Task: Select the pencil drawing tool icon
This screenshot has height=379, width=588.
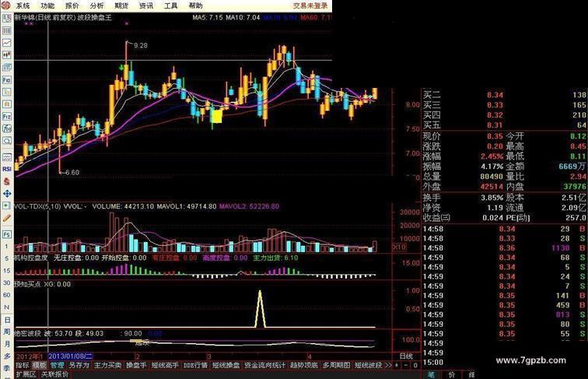Action: [x=7, y=218]
